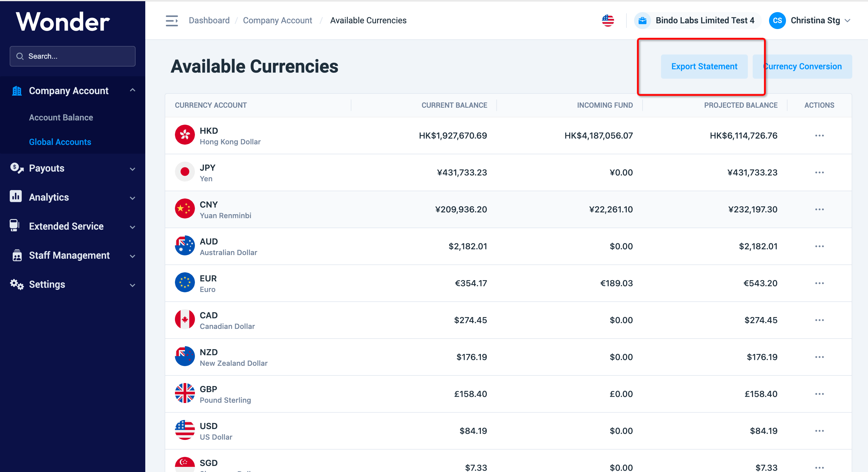868x472 pixels.
Task: Toggle the sidebar collapse hamburger icon
Action: coord(172,21)
